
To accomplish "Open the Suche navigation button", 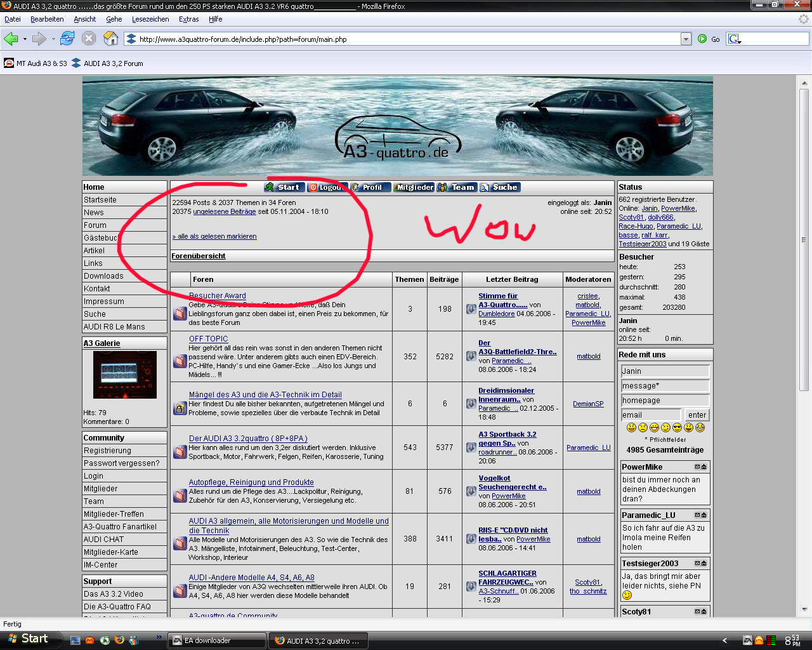I will 499,187.
